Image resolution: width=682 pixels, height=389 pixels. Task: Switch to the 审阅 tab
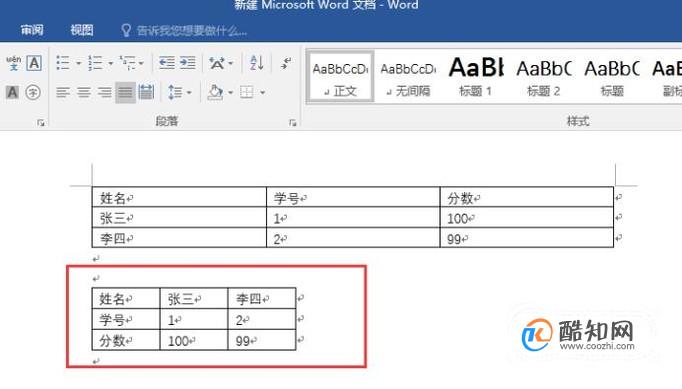32,30
